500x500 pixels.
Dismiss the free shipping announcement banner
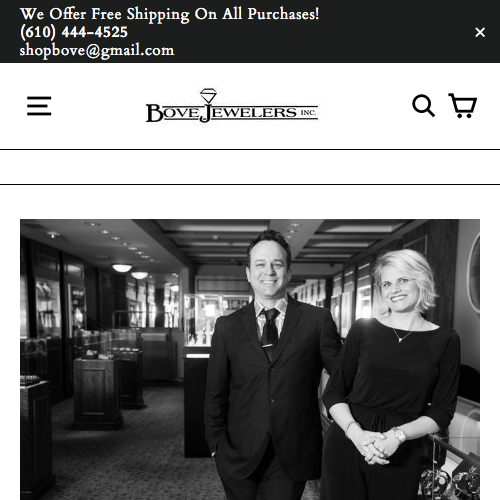pyautogui.click(x=480, y=32)
